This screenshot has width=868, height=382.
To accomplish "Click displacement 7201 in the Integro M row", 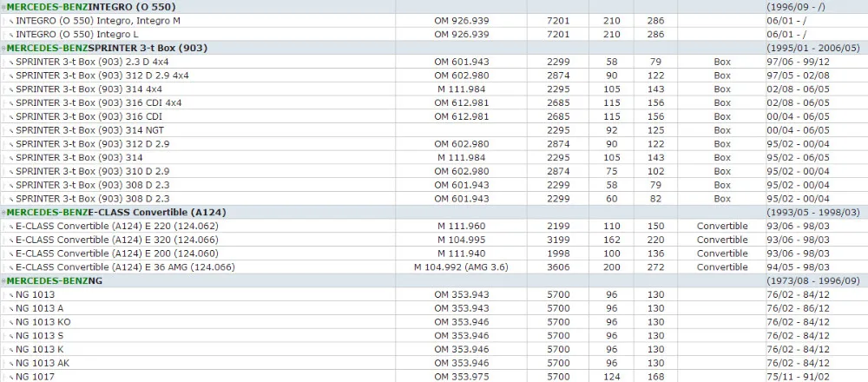I will (558, 21).
